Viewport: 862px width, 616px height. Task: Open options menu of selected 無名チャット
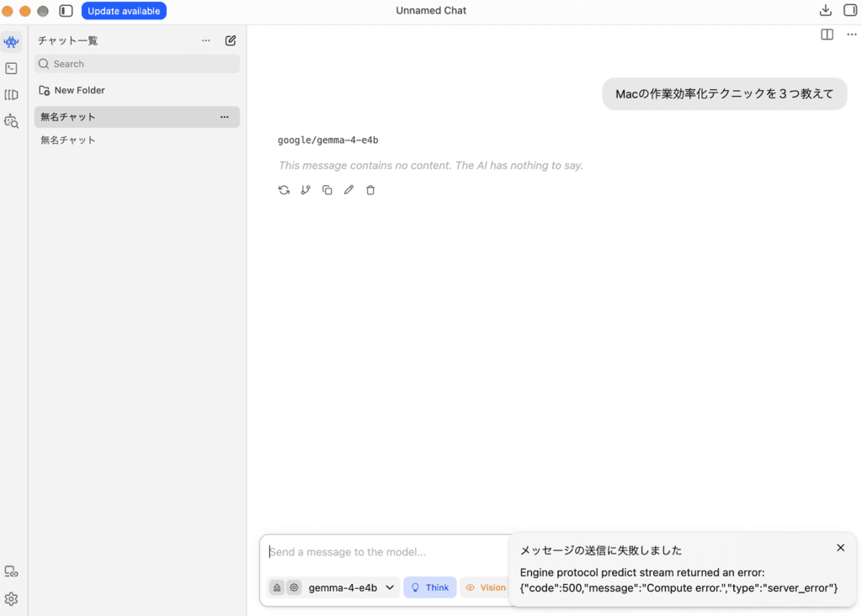point(224,117)
